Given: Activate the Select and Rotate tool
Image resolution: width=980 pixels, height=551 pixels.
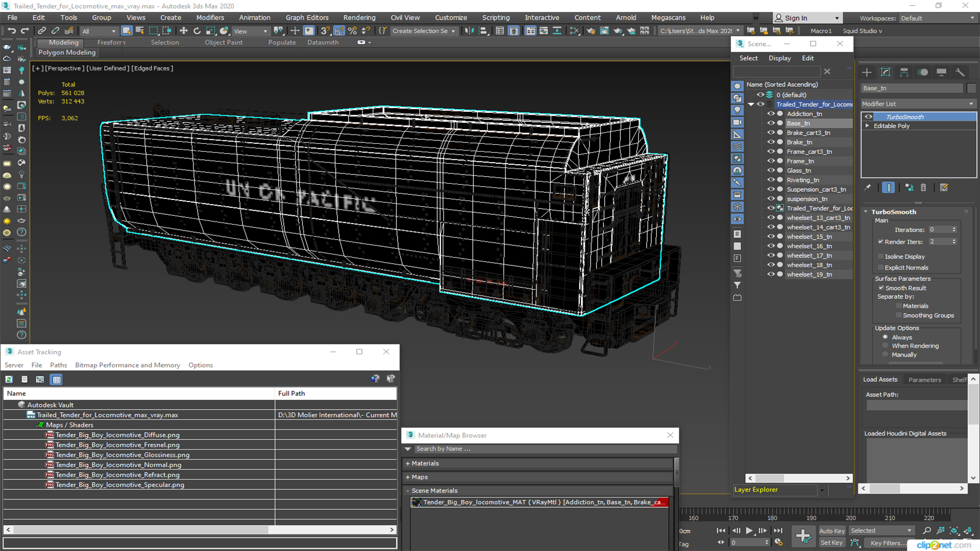Looking at the screenshot, I should (x=197, y=31).
